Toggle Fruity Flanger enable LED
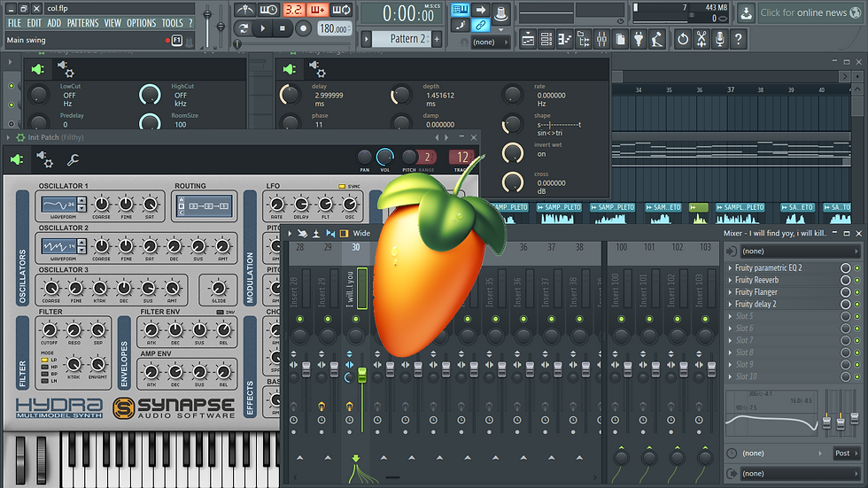Screen dimensions: 868x488 (x=857, y=292)
